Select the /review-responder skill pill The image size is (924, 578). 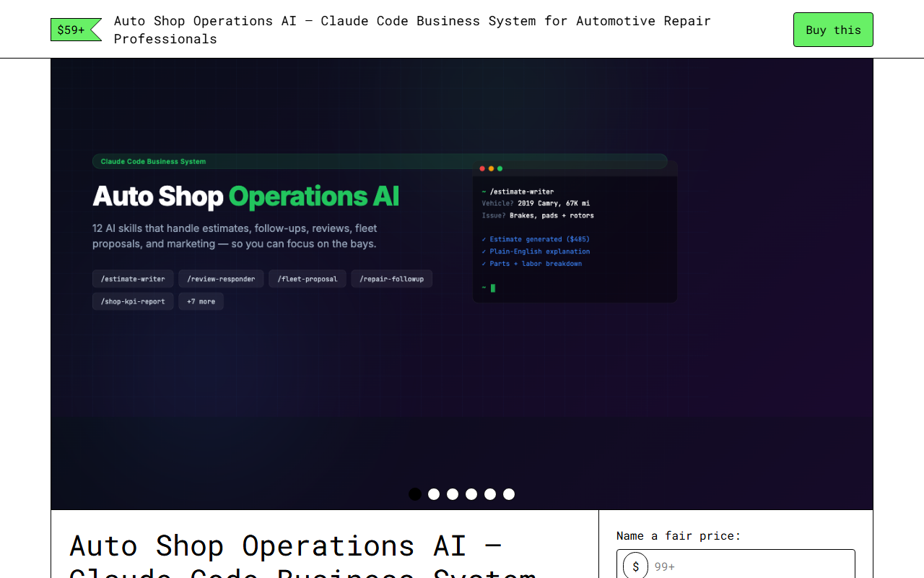coord(221,278)
